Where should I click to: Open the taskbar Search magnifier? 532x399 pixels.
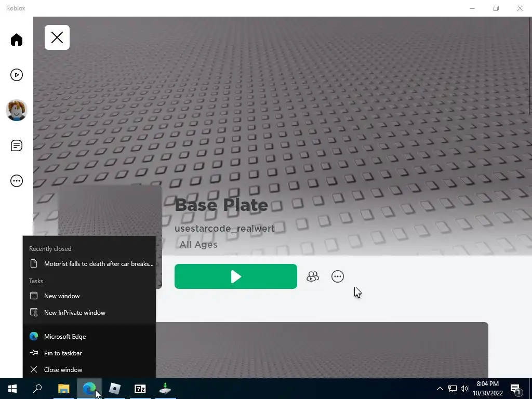pyautogui.click(x=37, y=389)
